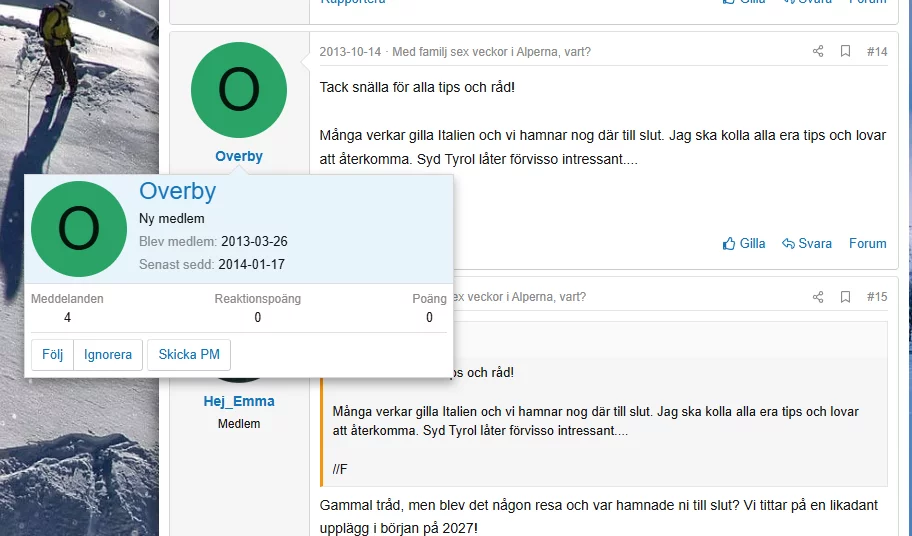Viewport: 912px width, 536px height.
Task: Open the thread title link in post #14 header
Action: pyautogui.click(x=491, y=52)
